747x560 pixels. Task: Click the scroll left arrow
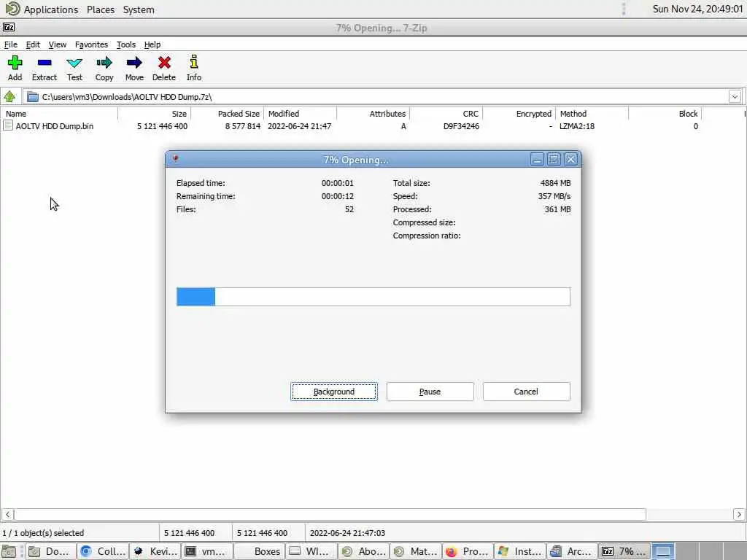(x=7, y=514)
